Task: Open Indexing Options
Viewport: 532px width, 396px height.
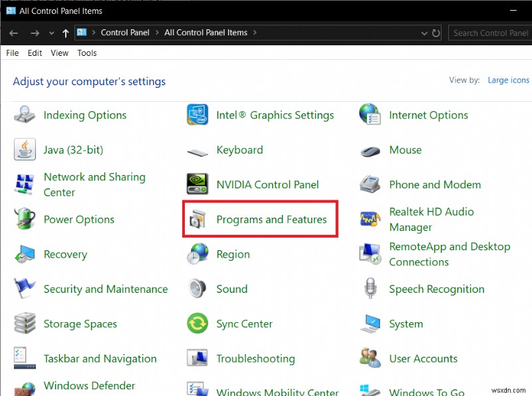Action: click(84, 114)
